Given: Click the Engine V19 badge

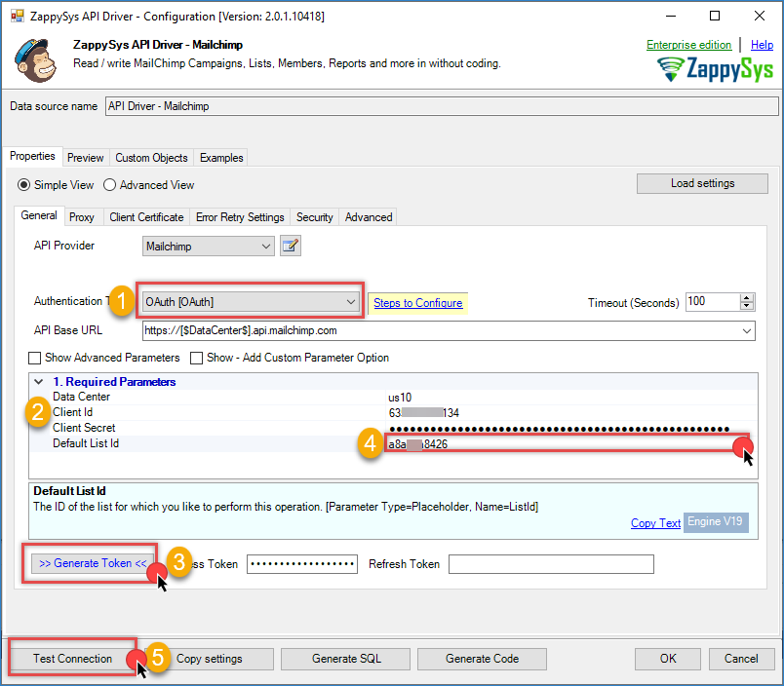Looking at the screenshot, I should coord(716,522).
